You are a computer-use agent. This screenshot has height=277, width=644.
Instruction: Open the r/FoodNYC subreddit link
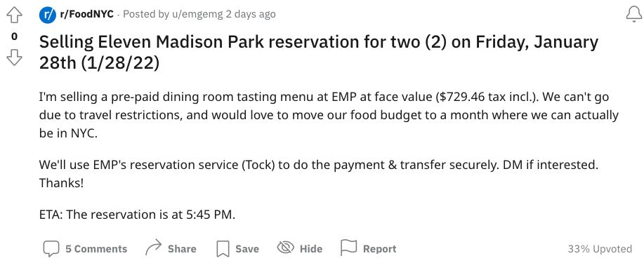(x=86, y=14)
